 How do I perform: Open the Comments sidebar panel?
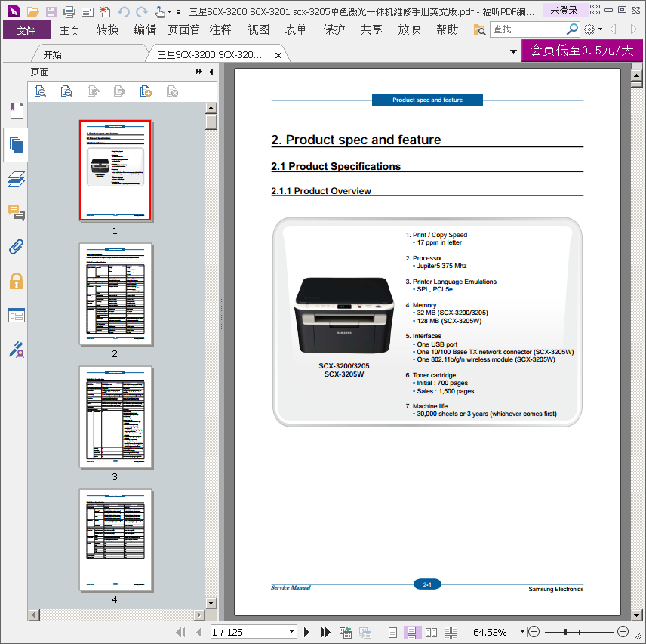click(17, 213)
